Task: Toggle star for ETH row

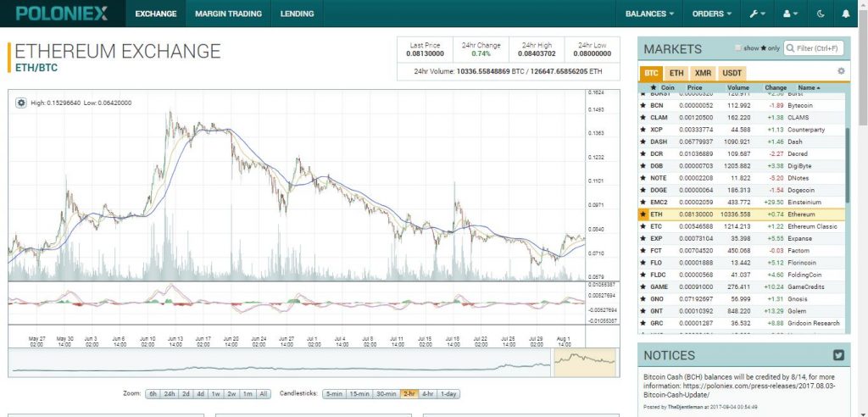Action: [x=643, y=214]
